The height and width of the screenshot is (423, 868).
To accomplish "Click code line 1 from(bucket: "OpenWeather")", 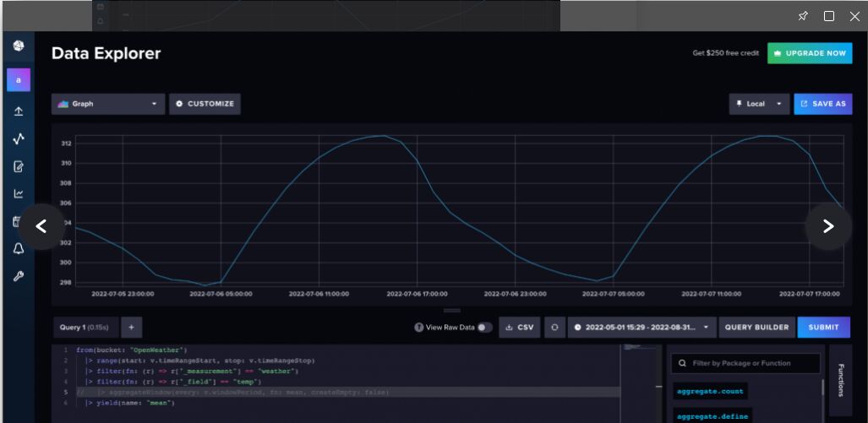I will [x=132, y=350].
